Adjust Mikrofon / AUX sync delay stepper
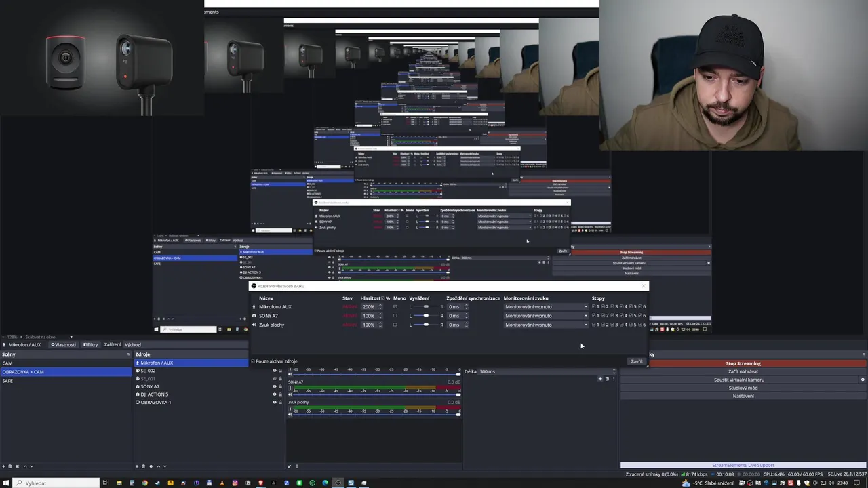The width and height of the screenshot is (868, 488). pyautogui.click(x=467, y=307)
